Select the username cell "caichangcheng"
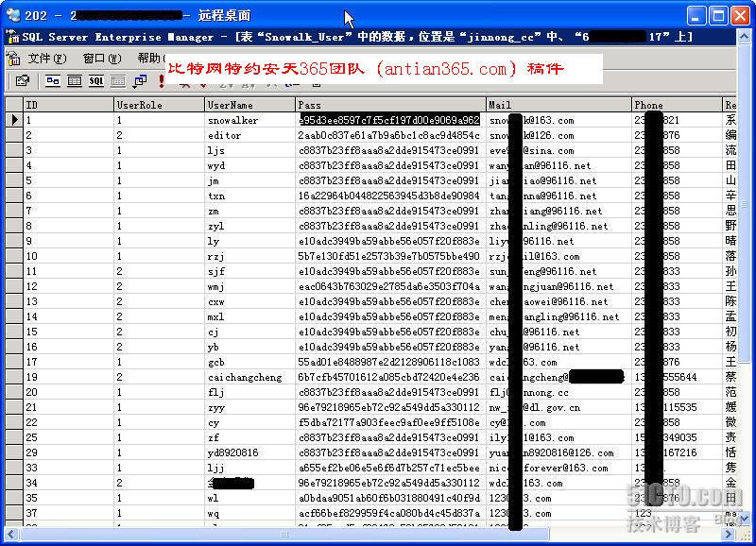The width and height of the screenshot is (756, 546). click(x=249, y=377)
